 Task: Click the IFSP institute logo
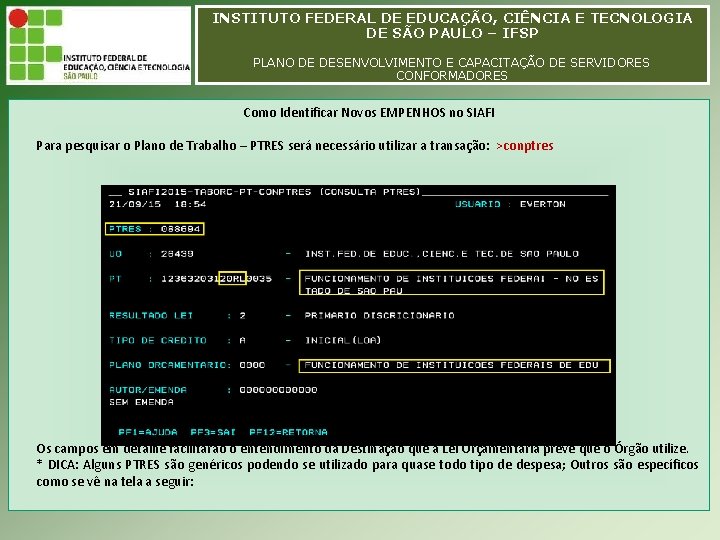pyautogui.click(x=98, y=45)
